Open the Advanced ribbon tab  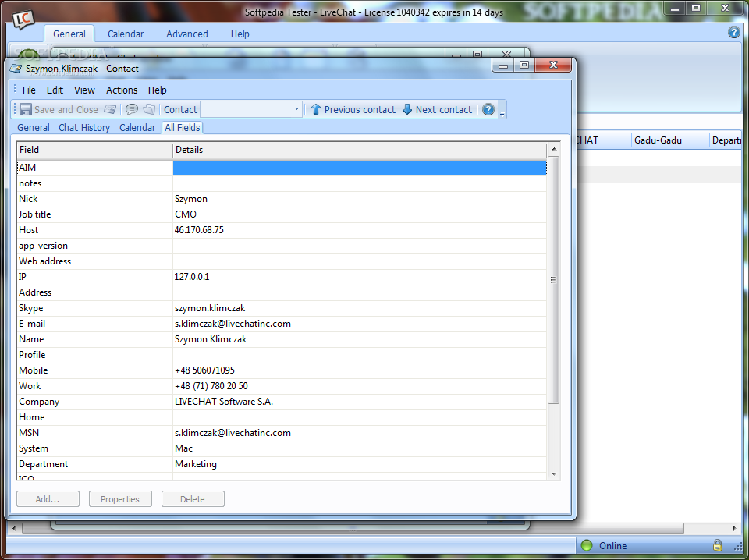tap(186, 34)
